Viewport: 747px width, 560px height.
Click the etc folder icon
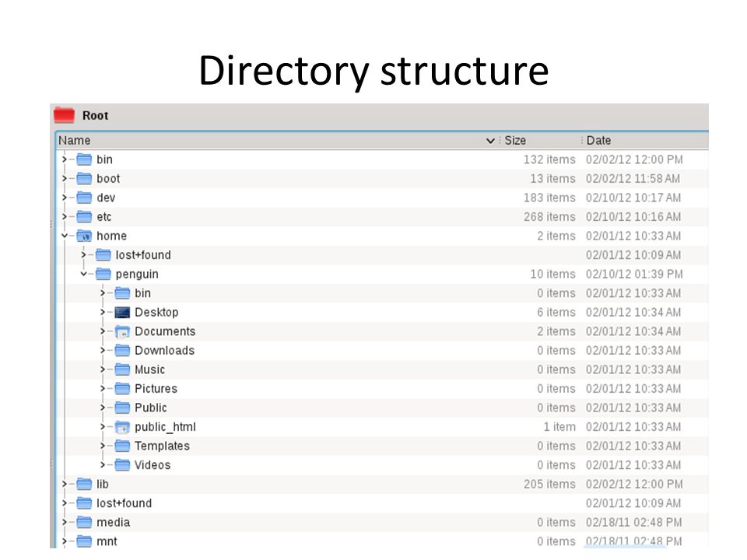[84, 217]
